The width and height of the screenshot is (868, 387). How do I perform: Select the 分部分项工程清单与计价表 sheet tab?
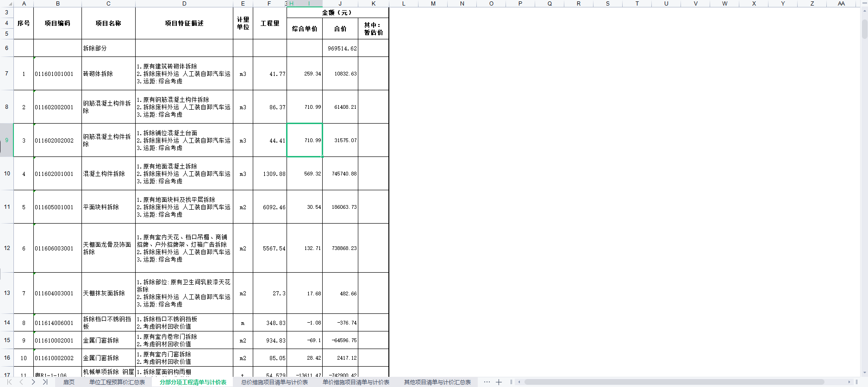(193, 382)
